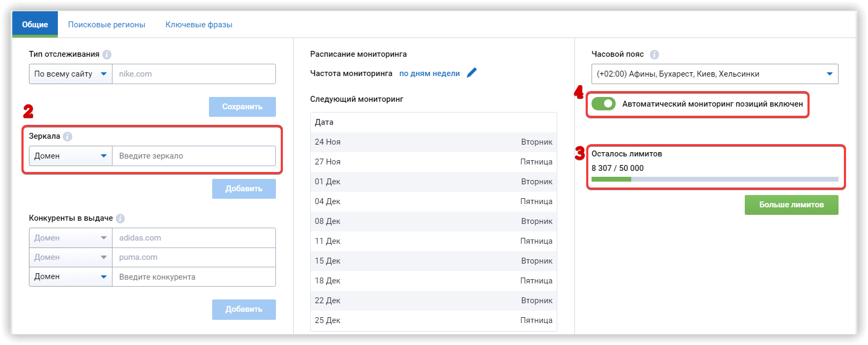The image size is (868, 345).
Task: Select the 18 Дек schedule row
Action: click(x=433, y=281)
